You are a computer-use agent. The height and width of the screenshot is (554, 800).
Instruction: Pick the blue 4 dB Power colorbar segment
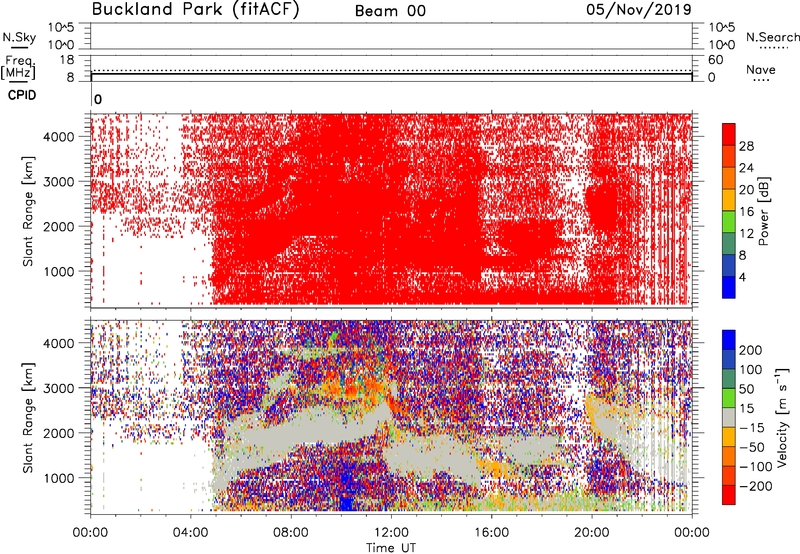729,287
